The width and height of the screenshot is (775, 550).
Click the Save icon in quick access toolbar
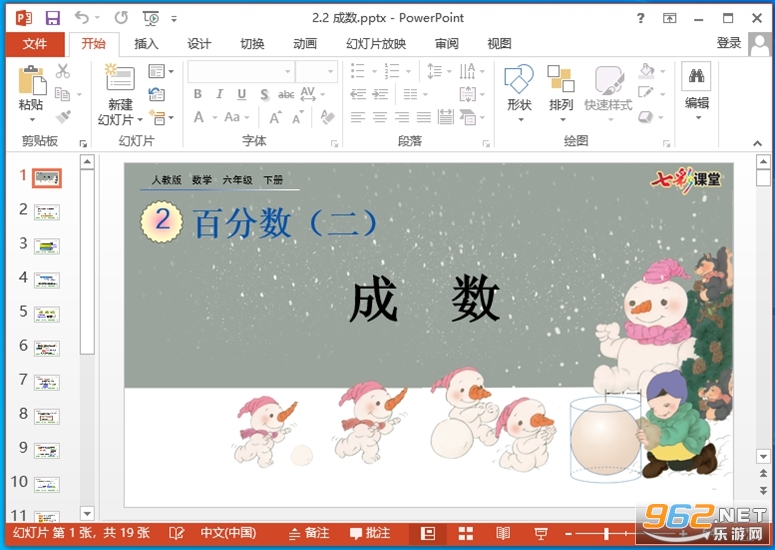click(x=52, y=18)
